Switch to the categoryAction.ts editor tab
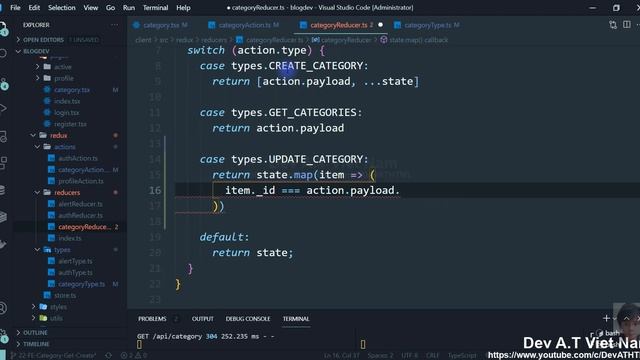The width and height of the screenshot is (640, 360). point(244,25)
